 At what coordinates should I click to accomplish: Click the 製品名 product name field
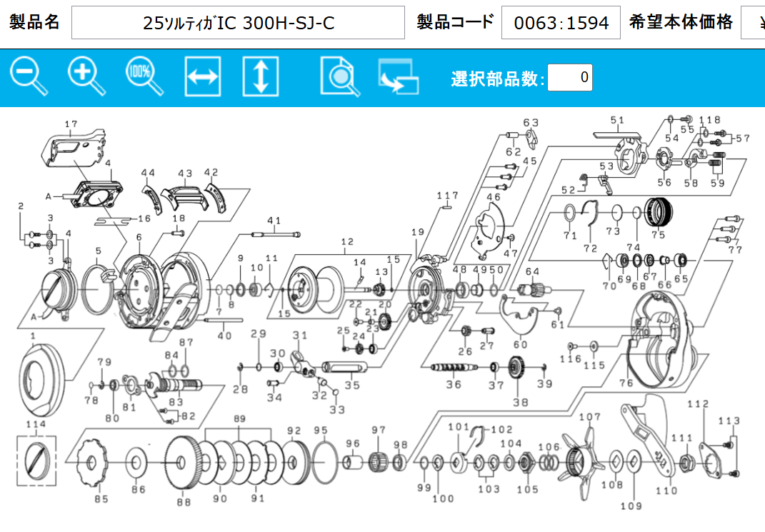click(x=239, y=23)
